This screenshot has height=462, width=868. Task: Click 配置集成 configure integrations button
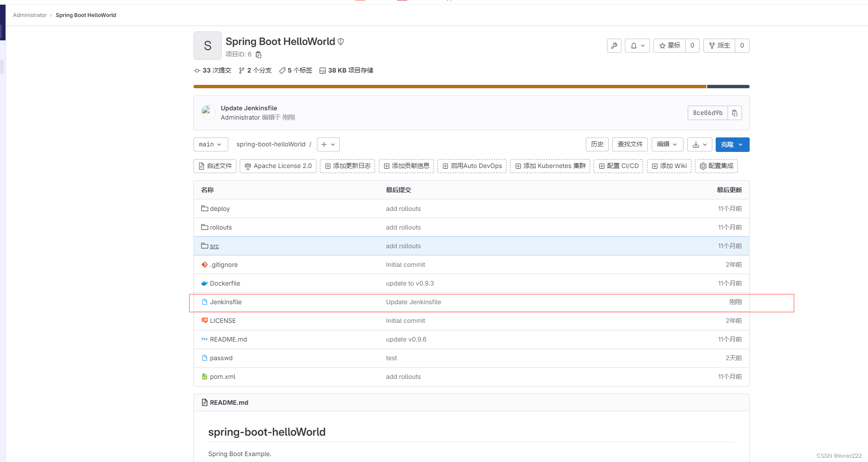(716, 166)
